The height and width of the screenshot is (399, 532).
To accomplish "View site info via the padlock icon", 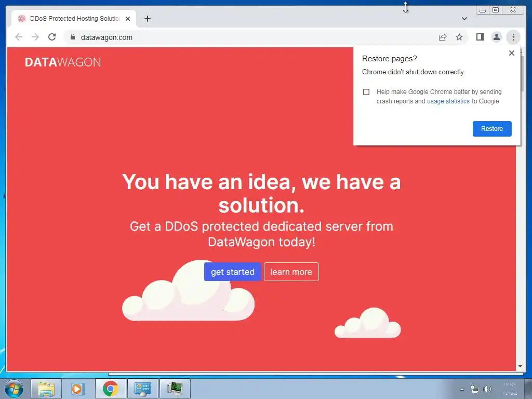I will point(72,37).
